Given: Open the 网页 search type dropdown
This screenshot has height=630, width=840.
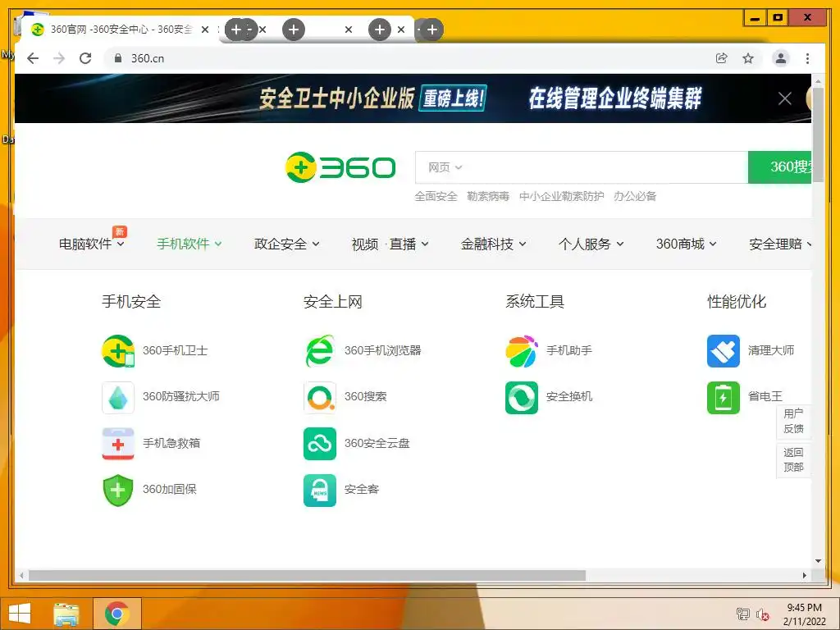Looking at the screenshot, I should point(445,167).
